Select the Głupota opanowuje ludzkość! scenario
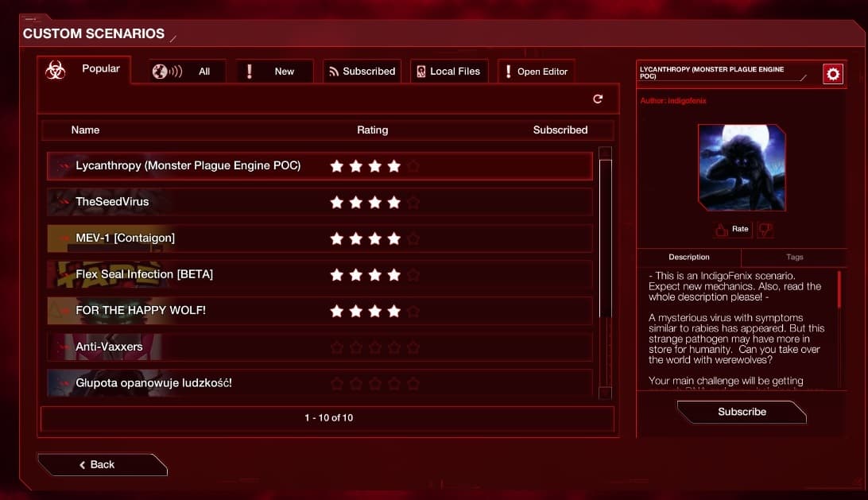This screenshot has height=500, width=868. [x=320, y=383]
